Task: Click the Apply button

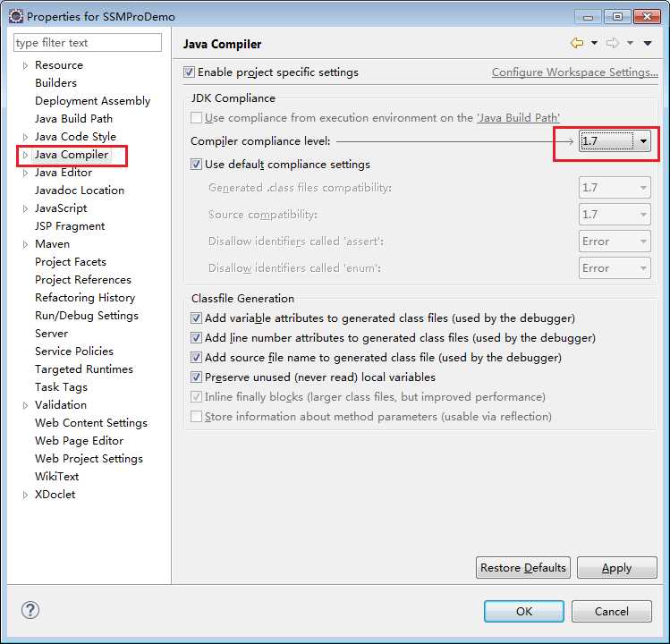Action: (x=617, y=567)
